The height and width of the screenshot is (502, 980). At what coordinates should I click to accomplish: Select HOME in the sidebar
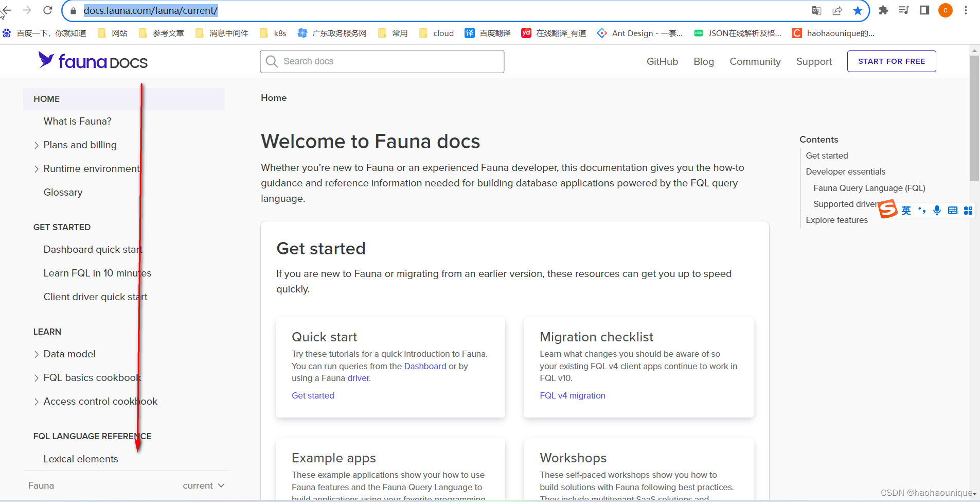(124, 99)
